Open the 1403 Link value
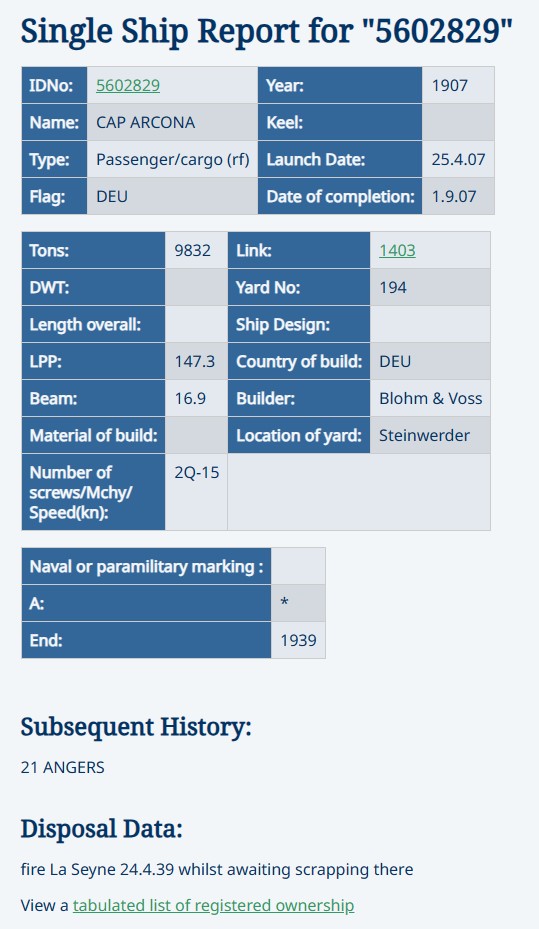 click(x=397, y=251)
